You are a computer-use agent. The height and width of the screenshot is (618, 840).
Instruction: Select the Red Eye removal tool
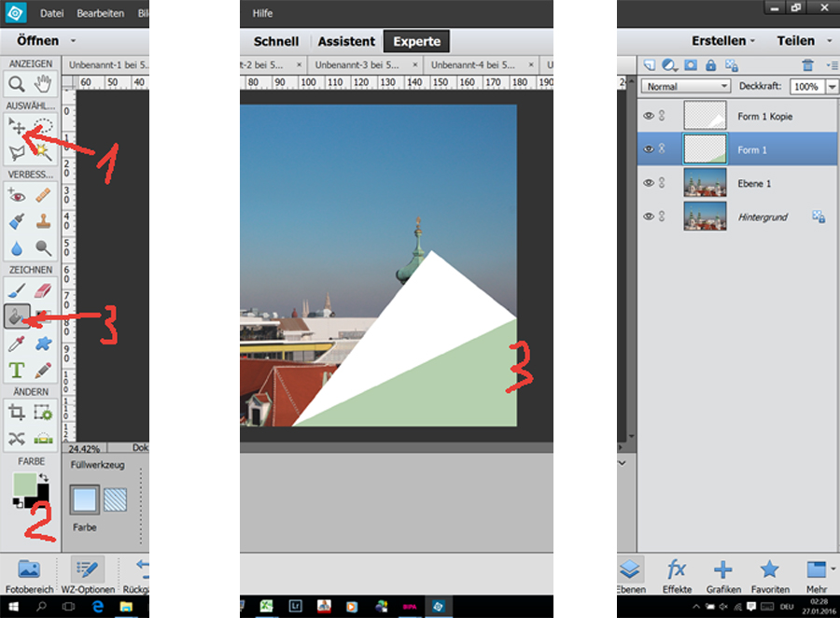pyautogui.click(x=17, y=196)
